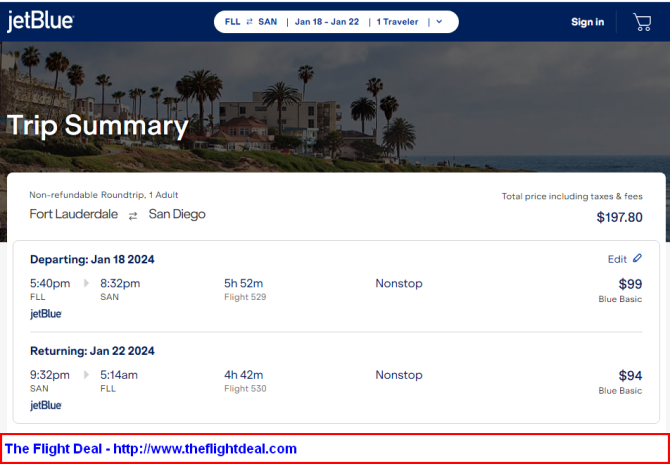This screenshot has height=464, width=670.
Task: Click Total price including taxes & fees label
Action: (x=572, y=197)
